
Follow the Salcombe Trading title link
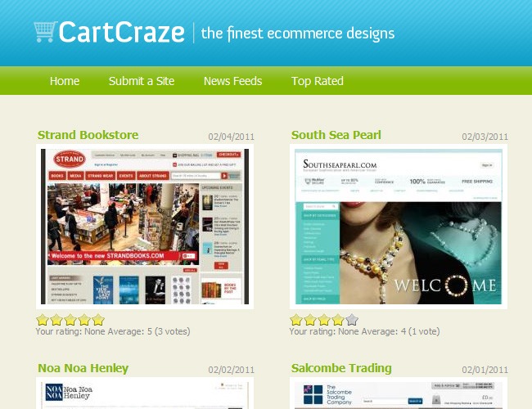(x=341, y=368)
